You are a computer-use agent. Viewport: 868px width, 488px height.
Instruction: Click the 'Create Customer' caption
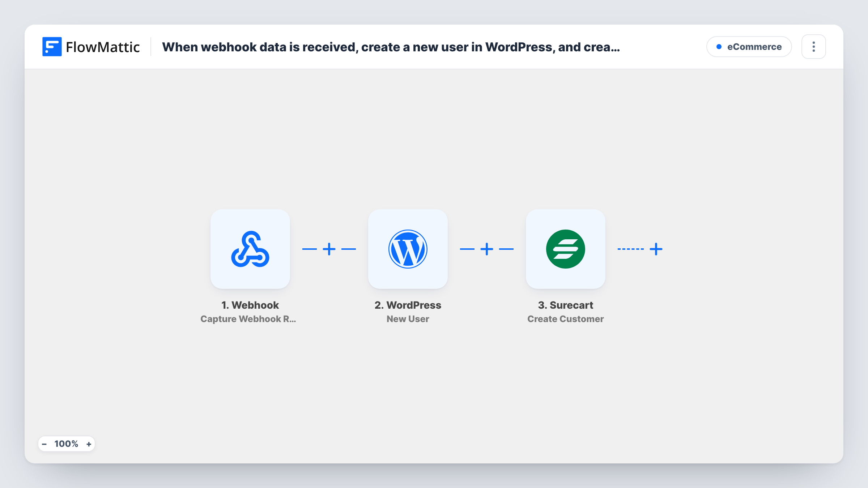(x=566, y=319)
